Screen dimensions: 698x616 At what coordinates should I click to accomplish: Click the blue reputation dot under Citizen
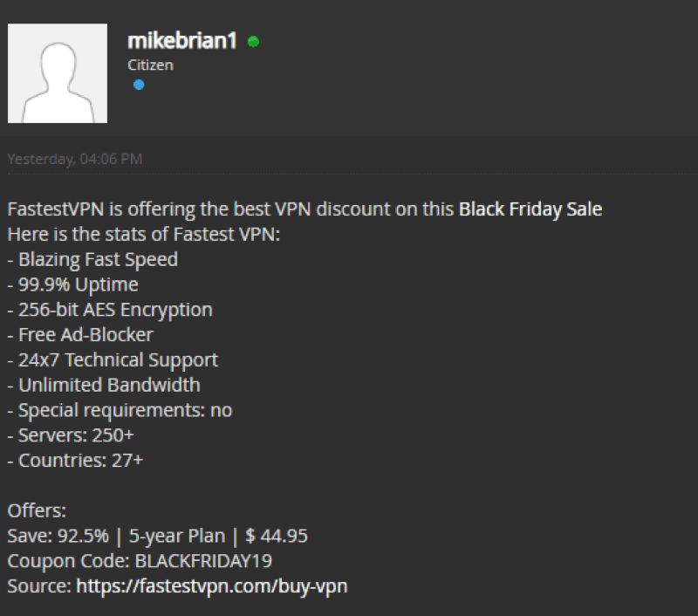tap(139, 85)
